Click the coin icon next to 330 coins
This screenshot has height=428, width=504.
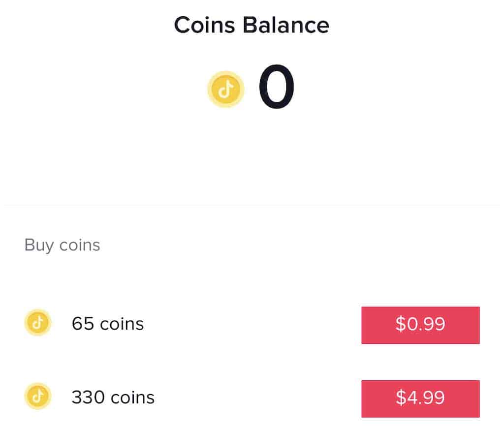[38, 397]
